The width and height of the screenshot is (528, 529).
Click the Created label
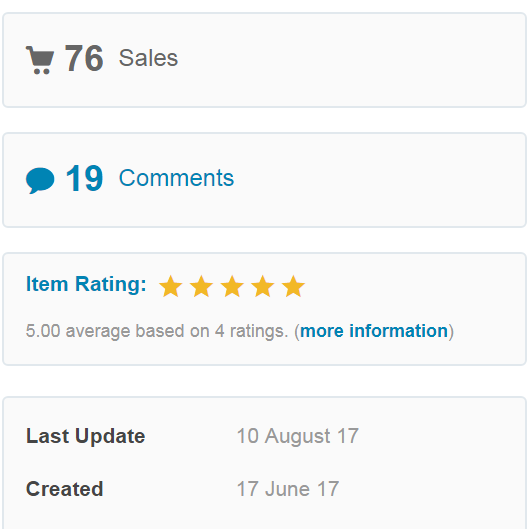tap(64, 489)
